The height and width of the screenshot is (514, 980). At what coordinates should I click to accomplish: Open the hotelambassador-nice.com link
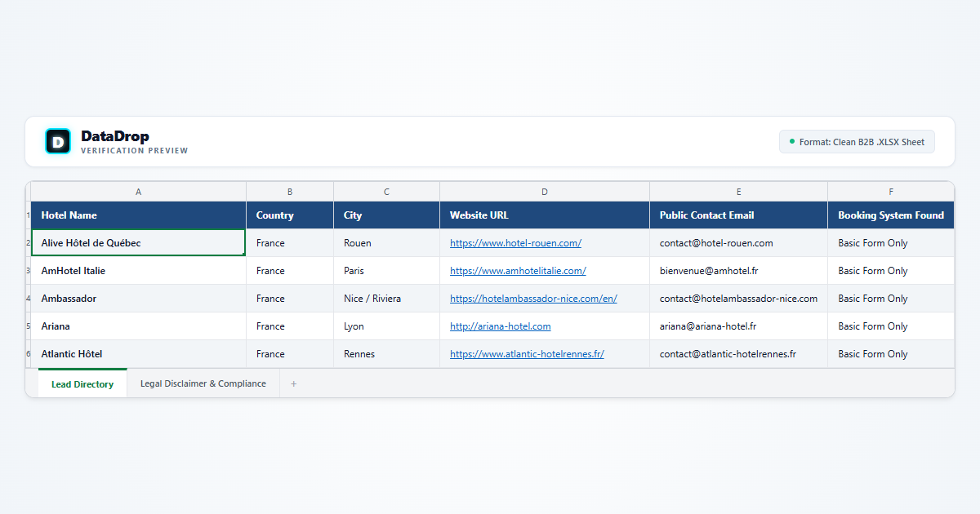point(533,299)
